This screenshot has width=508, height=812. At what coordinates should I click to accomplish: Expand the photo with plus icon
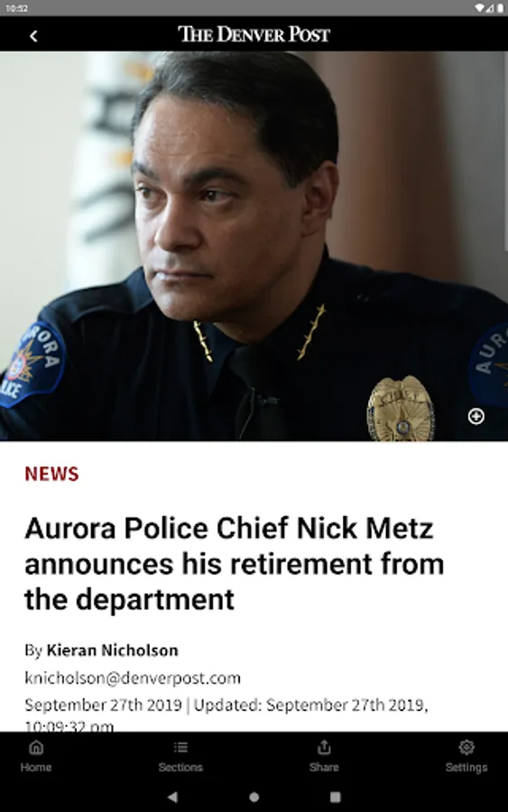pos(476,416)
